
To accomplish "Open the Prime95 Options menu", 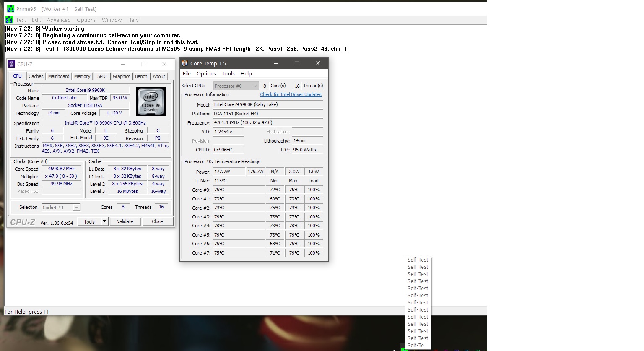I will 86,20.
